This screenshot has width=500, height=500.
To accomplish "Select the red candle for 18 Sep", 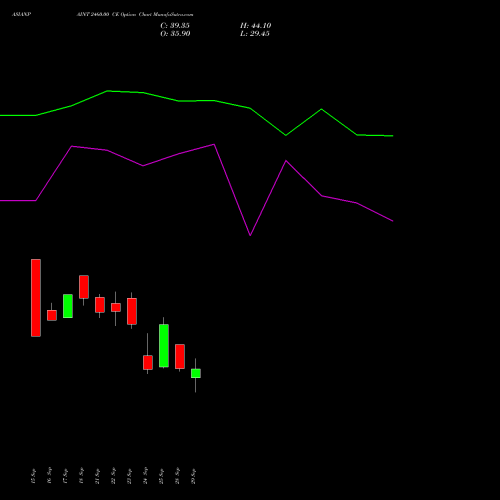I will [84, 287].
